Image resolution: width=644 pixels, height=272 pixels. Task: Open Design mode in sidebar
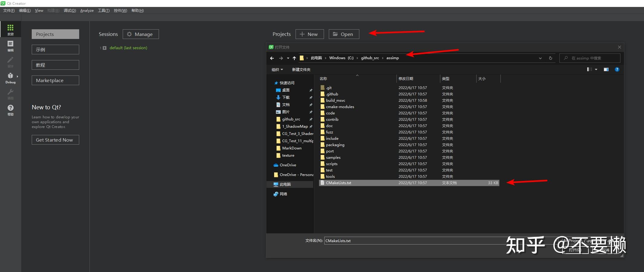coord(10,62)
